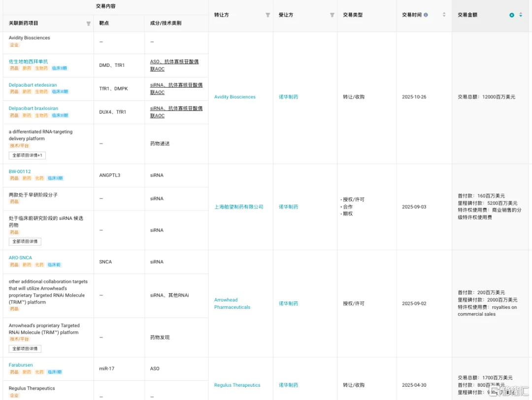Open 诺华制药 in 2025-09-03 deal row
Screen dimensions: 532x400
pos(288,207)
